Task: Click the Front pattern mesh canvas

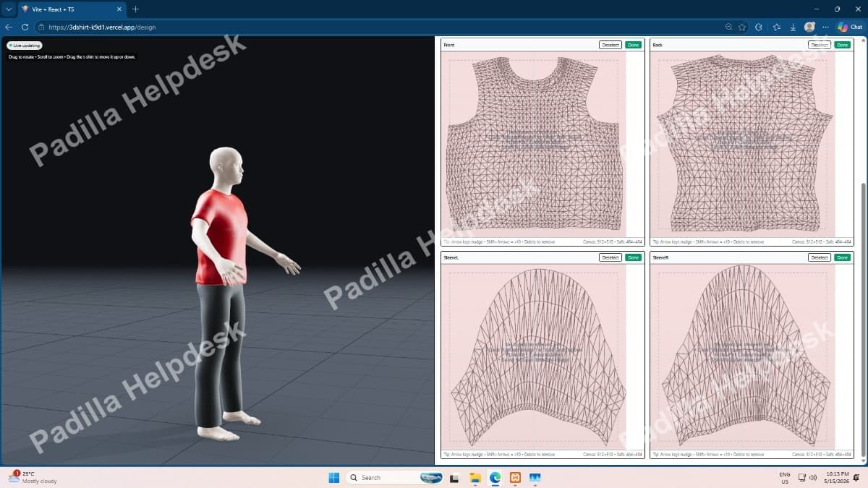Action: click(x=534, y=145)
